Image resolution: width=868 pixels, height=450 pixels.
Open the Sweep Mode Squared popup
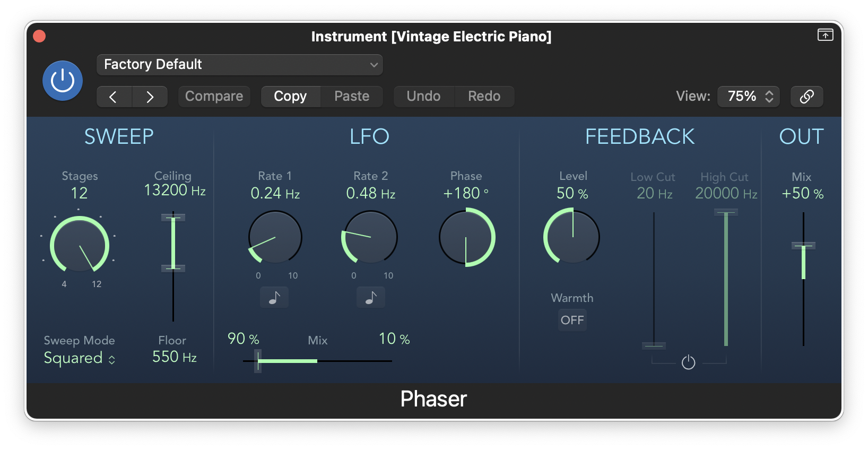click(80, 358)
